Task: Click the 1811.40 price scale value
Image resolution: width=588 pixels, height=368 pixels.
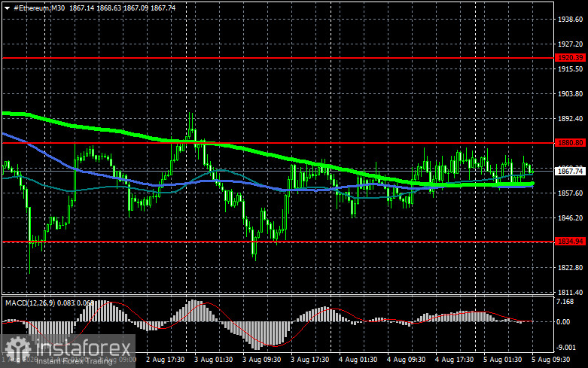Action: coord(571,292)
